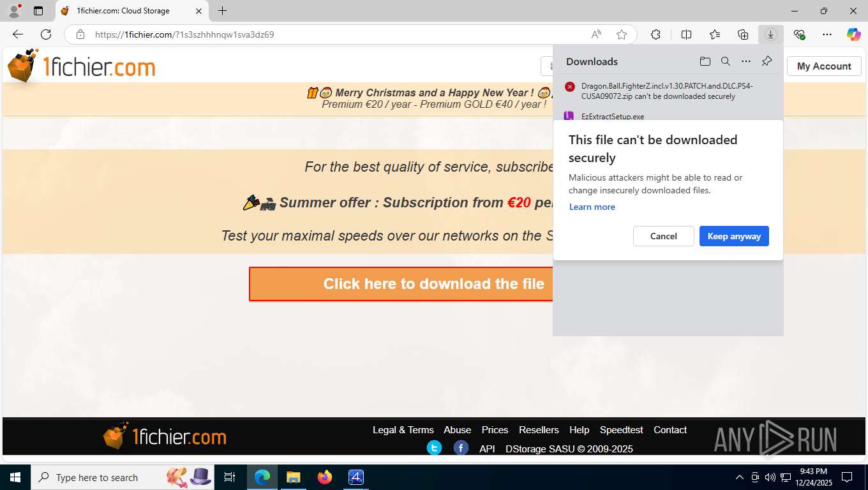Open My Account button
Viewport: 868px width, 490px height.
pyautogui.click(x=824, y=66)
